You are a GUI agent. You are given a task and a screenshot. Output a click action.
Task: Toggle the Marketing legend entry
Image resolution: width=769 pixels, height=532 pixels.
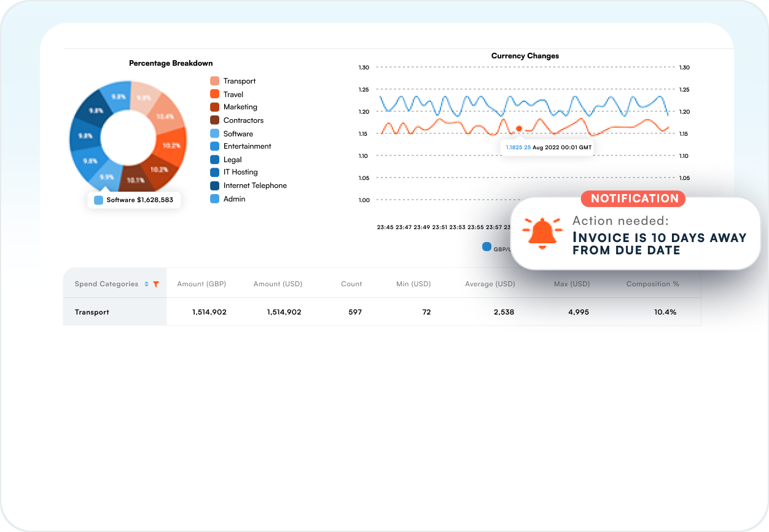point(233,107)
